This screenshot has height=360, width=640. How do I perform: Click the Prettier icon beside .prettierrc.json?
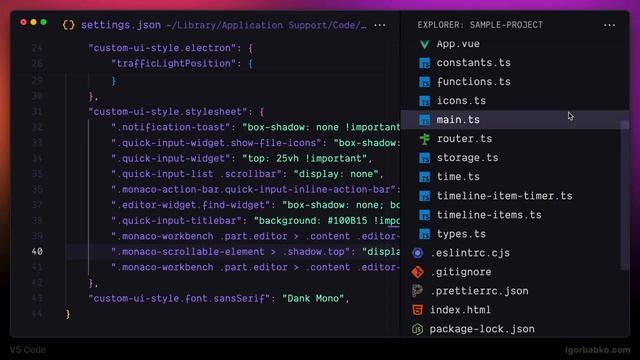[418, 291]
